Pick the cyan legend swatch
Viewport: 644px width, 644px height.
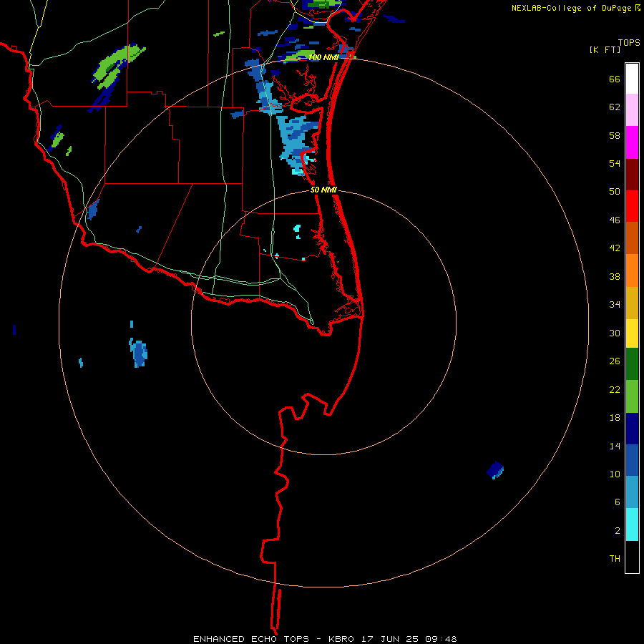[x=632, y=525]
